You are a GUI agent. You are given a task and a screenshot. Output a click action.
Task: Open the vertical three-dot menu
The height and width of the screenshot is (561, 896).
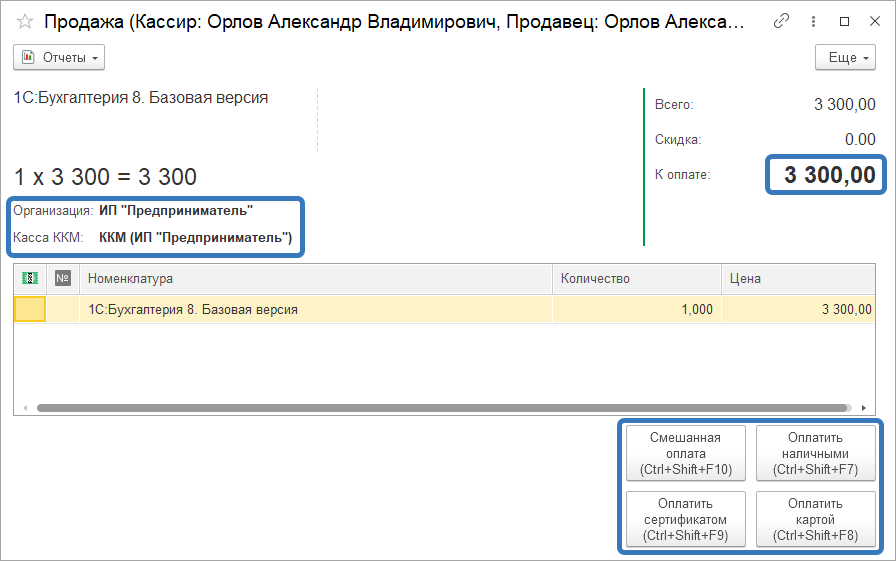coord(813,22)
